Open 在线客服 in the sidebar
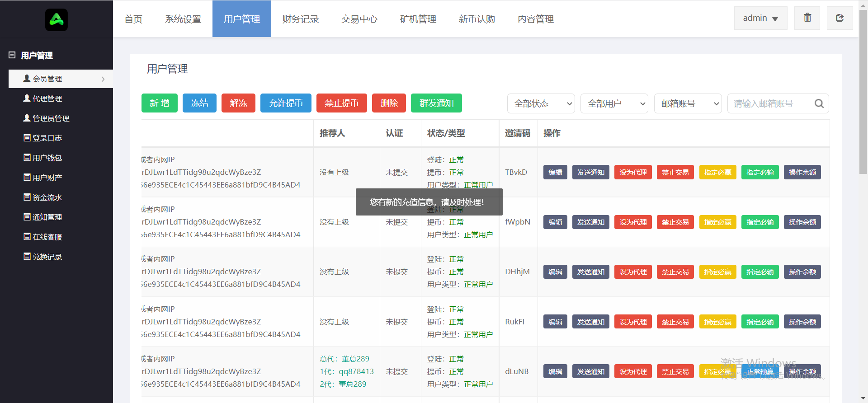 pyautogui.click(x=42, y=237)
